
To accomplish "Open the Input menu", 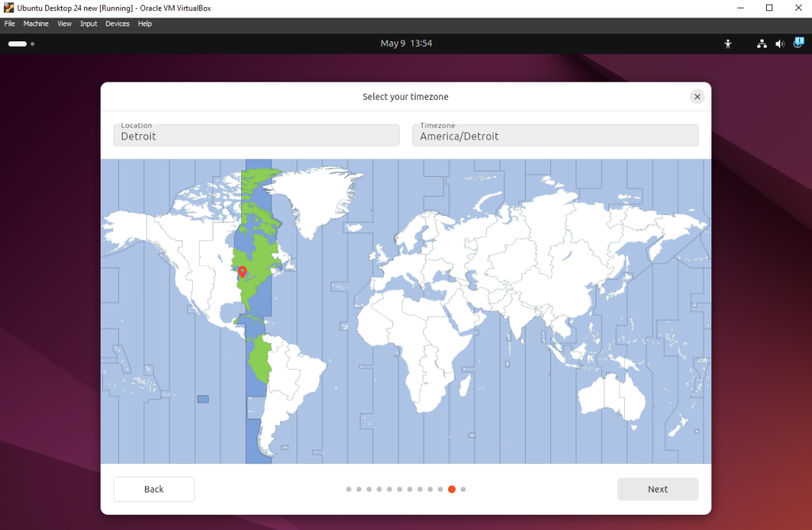I will click(89, 24).
